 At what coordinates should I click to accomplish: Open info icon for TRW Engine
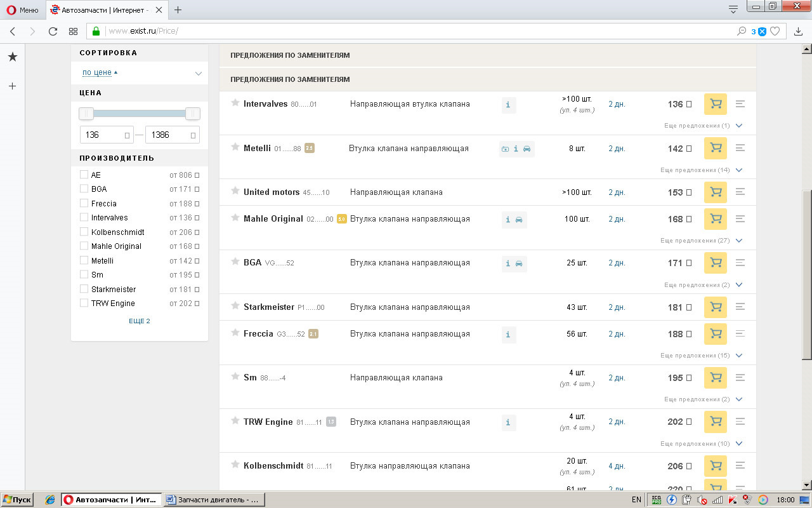point(508,423)
